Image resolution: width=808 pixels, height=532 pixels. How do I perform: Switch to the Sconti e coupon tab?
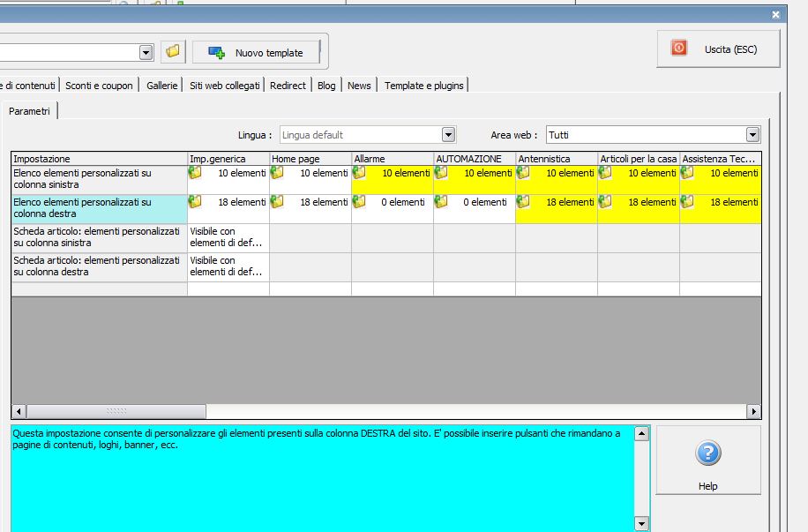tap(99, 86)
